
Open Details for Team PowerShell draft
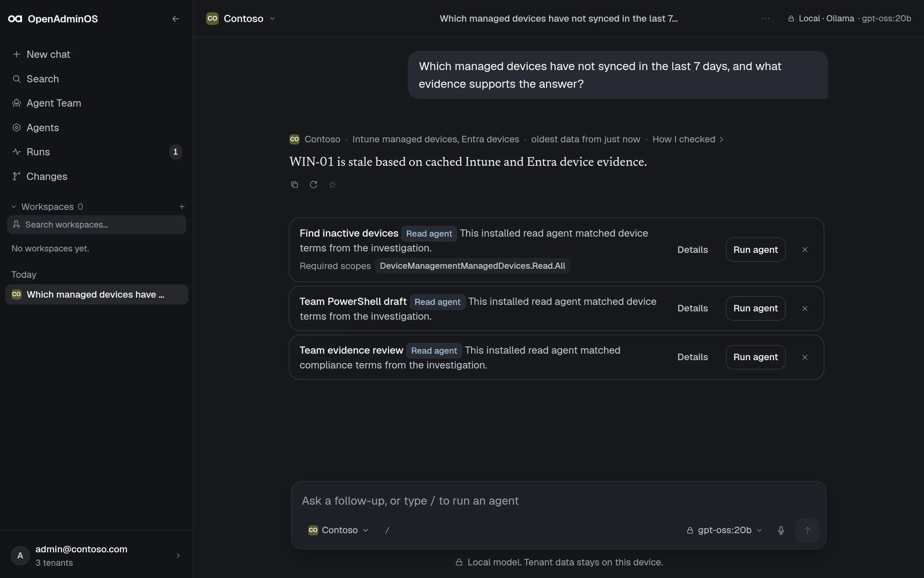point(692,308)
